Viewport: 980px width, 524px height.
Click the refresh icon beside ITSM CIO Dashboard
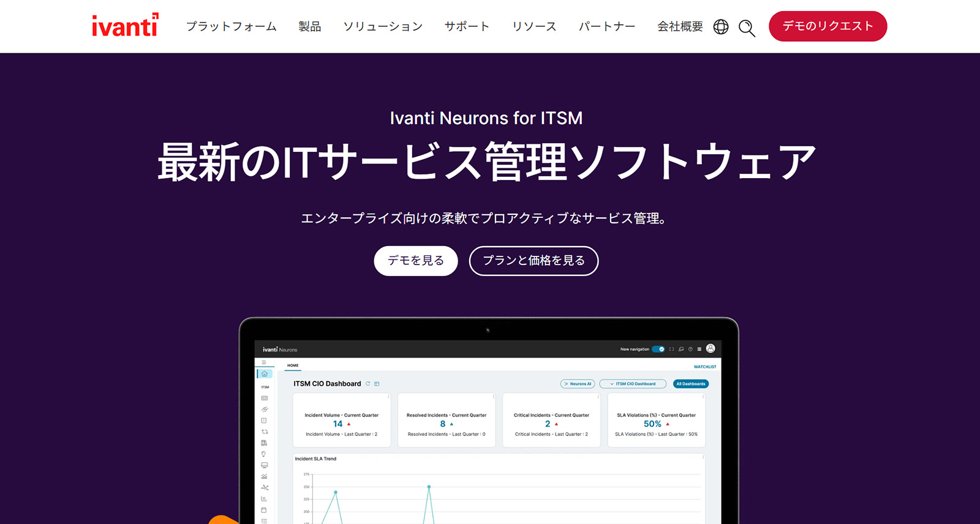tap(367, 384)
